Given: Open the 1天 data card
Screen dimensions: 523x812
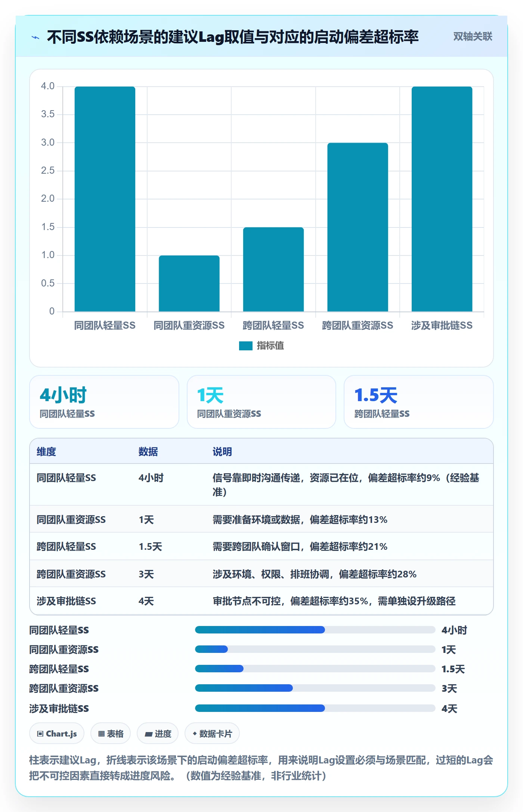Looking at the screenshot, I should pyautogui.click(x=261, y=402).
